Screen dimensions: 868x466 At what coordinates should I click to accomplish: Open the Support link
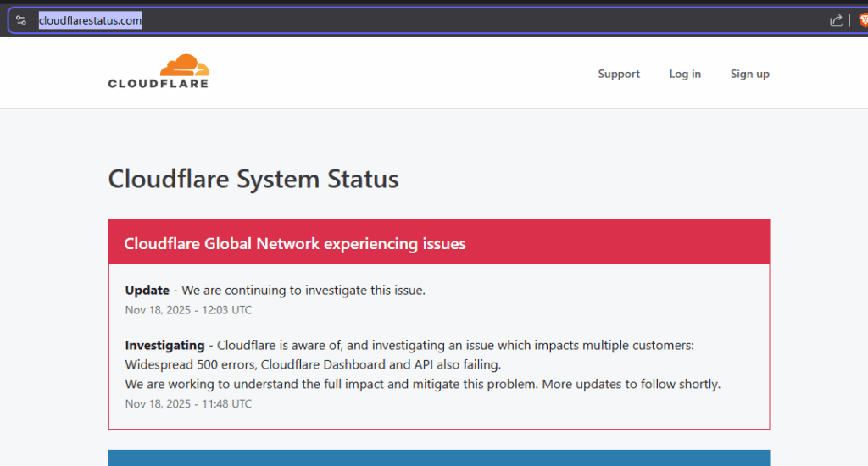click(x=619, y=74)
